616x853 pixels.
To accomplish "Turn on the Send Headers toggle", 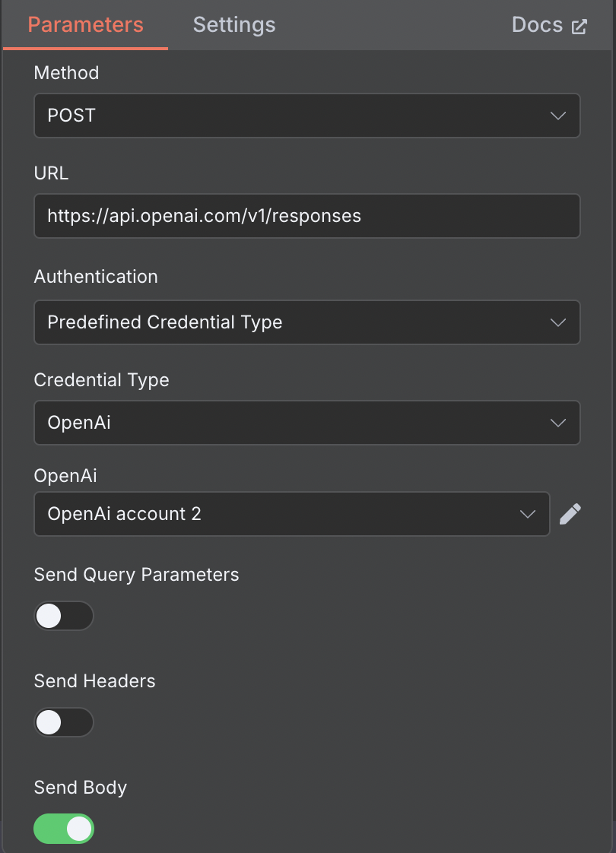I will click(x=64, y=722).
